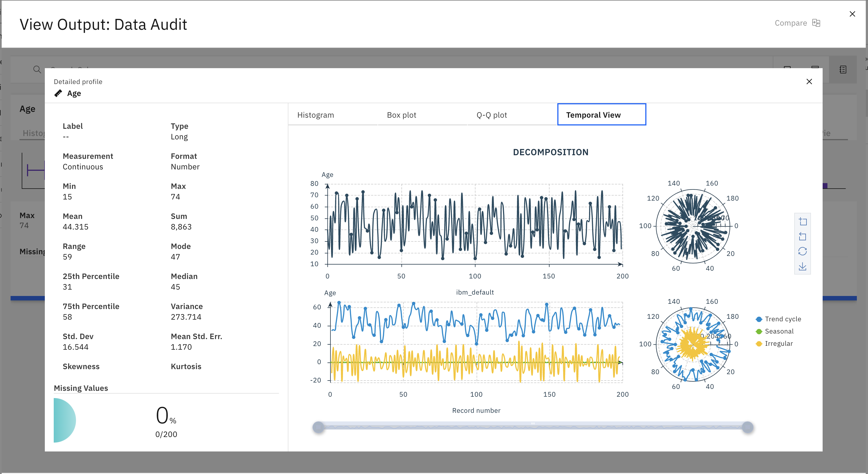Click the download icon in toolbar
868x474 pixels.
click(803, 267)
